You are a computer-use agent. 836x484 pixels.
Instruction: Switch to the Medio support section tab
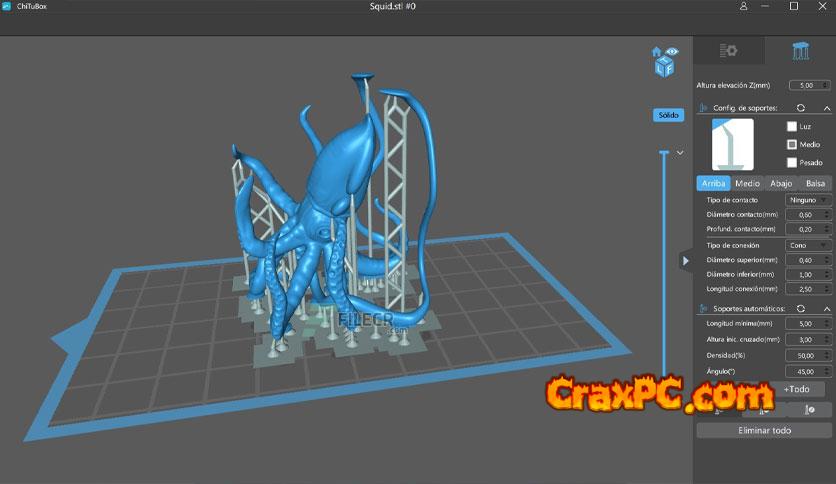tap(747, 183)
